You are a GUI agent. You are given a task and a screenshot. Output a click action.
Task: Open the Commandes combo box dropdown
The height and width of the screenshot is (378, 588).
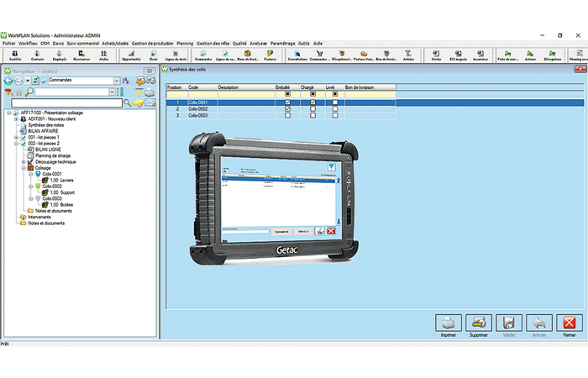117,81
